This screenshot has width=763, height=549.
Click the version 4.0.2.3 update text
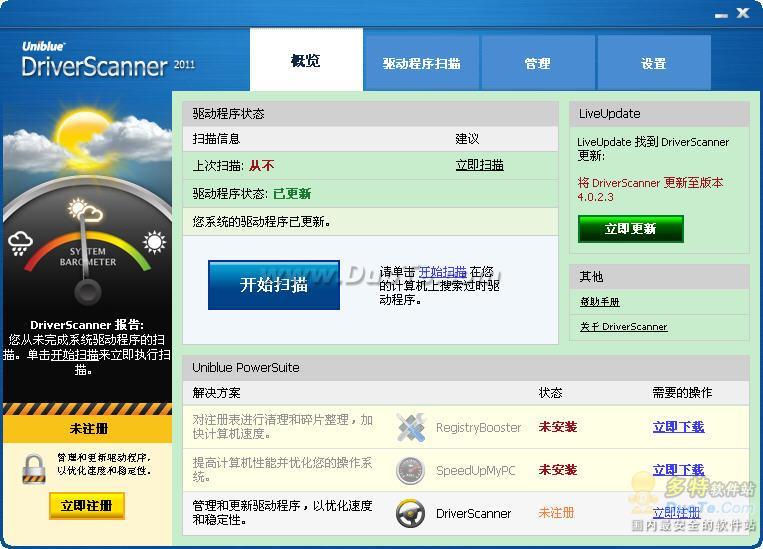click(650, 190)
